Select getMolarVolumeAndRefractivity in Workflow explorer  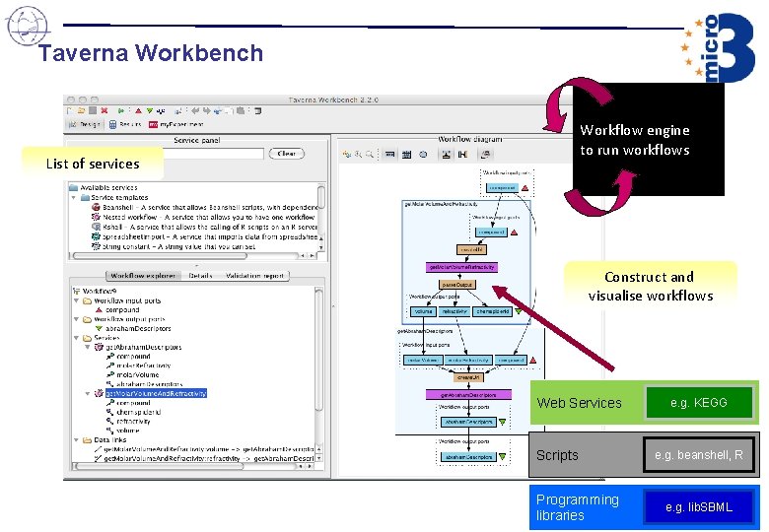coord(156,393)
